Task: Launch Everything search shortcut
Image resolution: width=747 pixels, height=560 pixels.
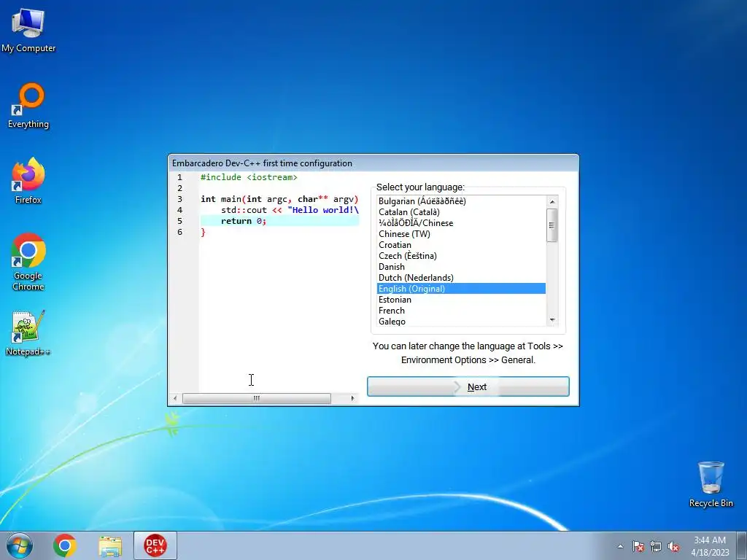Action: click(x=28, y=106)
